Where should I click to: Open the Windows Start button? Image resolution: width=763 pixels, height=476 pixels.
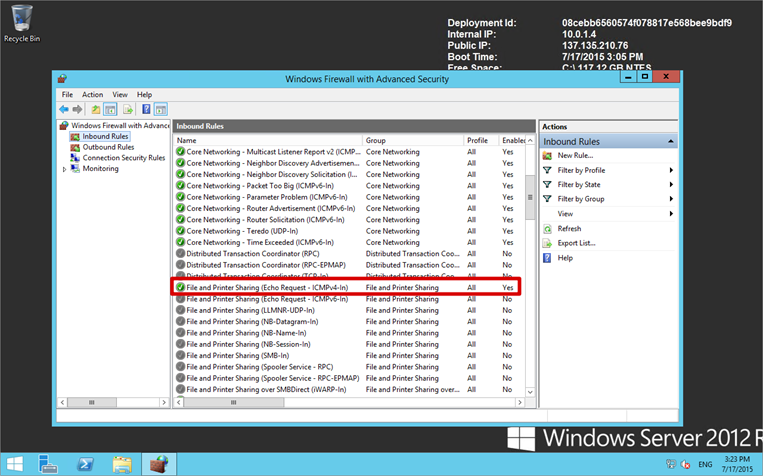15,464
